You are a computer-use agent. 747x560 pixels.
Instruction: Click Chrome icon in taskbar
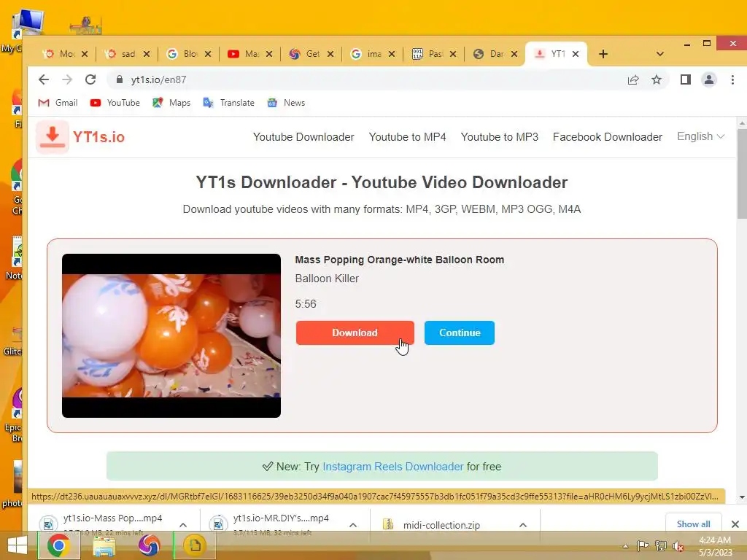[x=58, y=545]
